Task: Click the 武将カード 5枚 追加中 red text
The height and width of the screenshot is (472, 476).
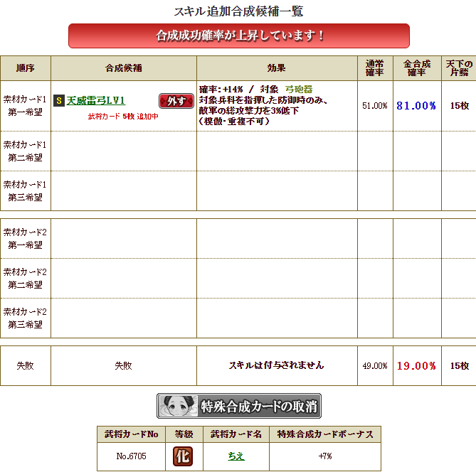Action: (123, 117)
